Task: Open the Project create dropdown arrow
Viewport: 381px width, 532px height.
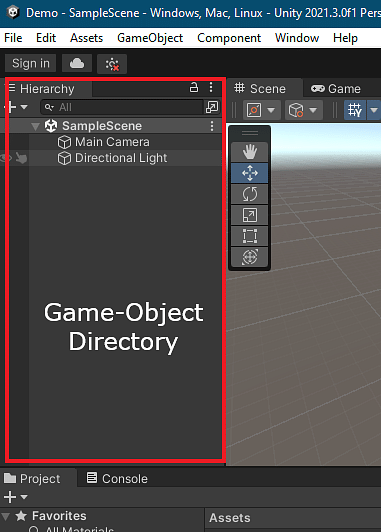Action: pos(24,497)
